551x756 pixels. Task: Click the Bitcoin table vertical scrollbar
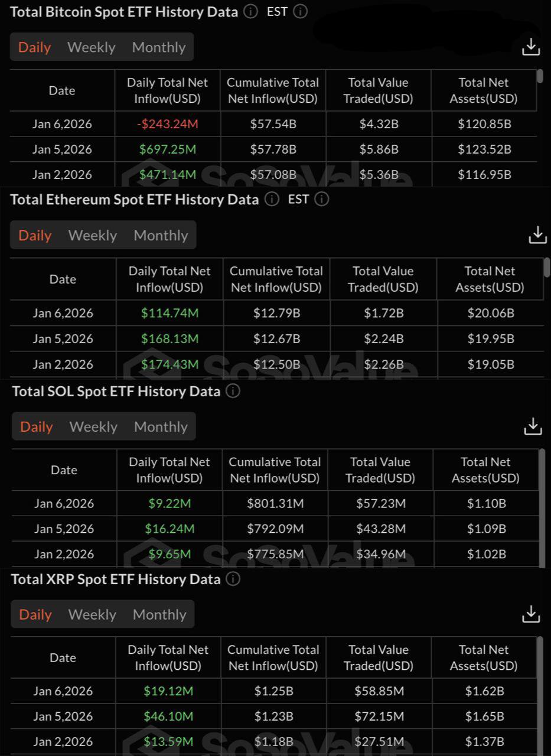tap(540, 77)
